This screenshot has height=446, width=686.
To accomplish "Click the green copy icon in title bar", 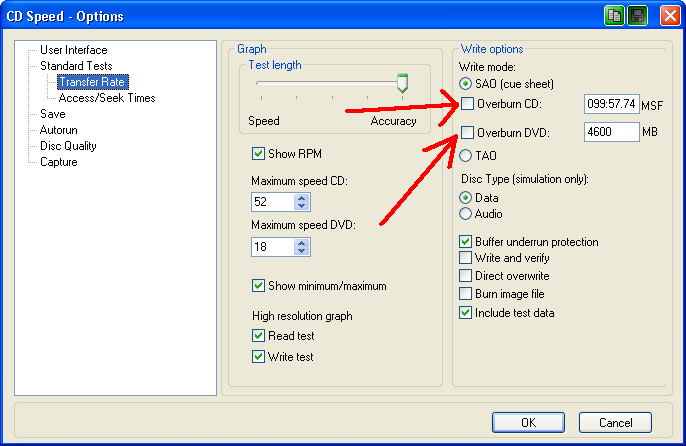I will (614, 16).
